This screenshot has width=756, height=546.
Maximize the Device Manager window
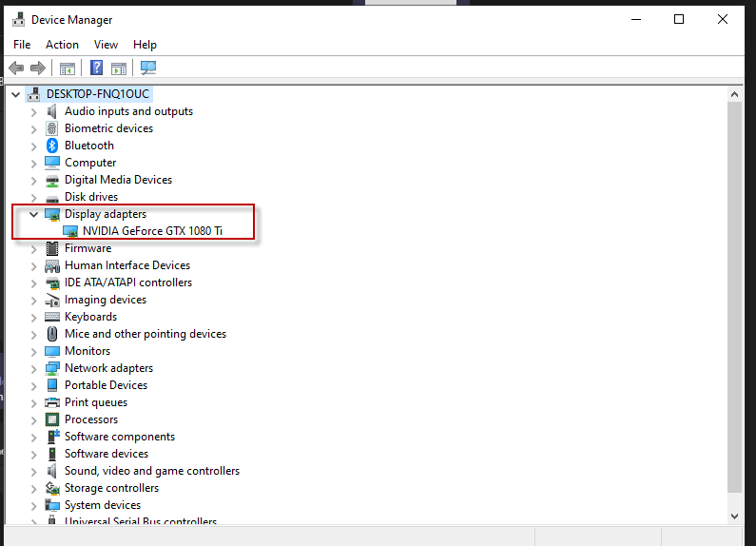pyautogui.click(x=679, y=19)
